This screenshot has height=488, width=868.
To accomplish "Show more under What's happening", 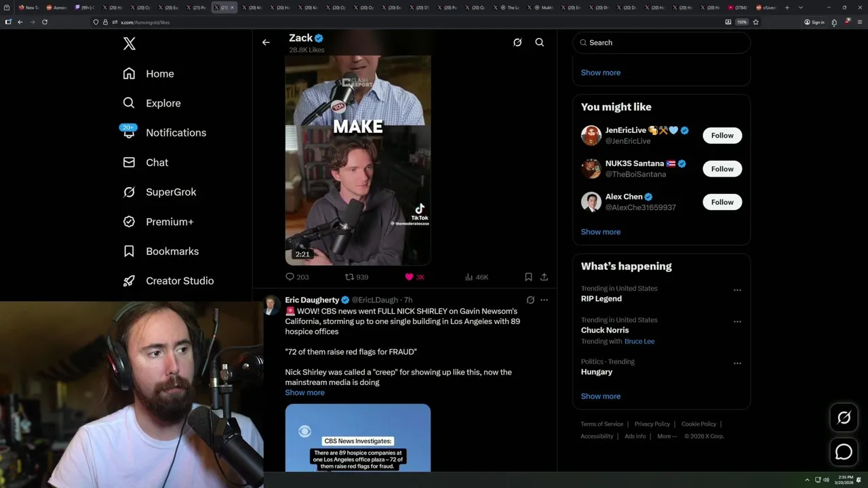I will coord(600,396).
